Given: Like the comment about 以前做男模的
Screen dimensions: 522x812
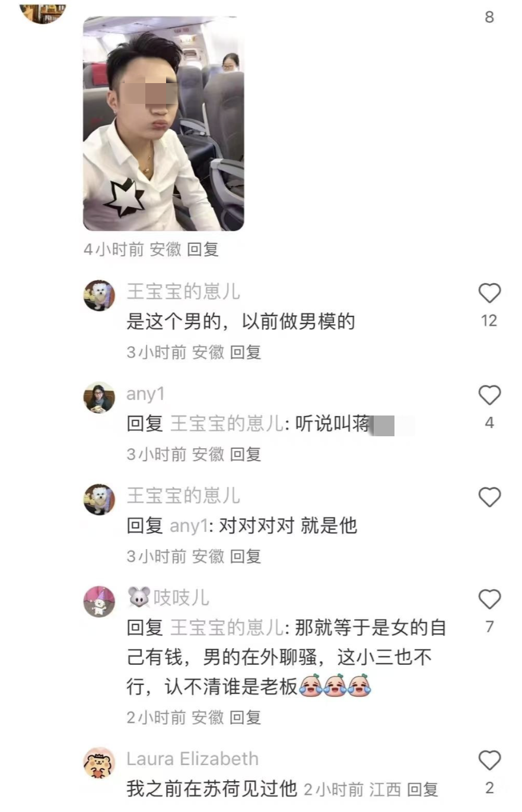Looking at the screenshot, I should (x=489, y=293).
